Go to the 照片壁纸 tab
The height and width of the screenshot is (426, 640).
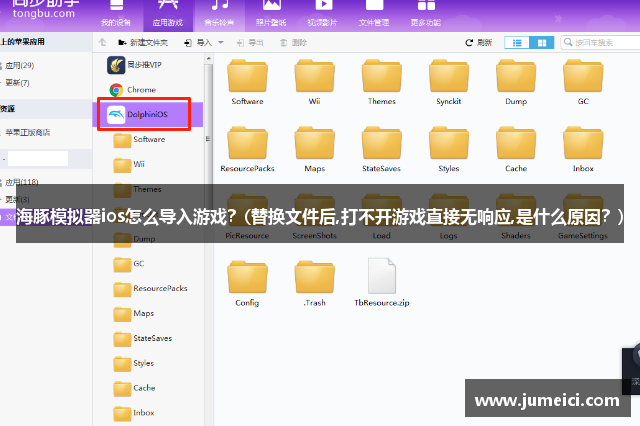[271, 15]
